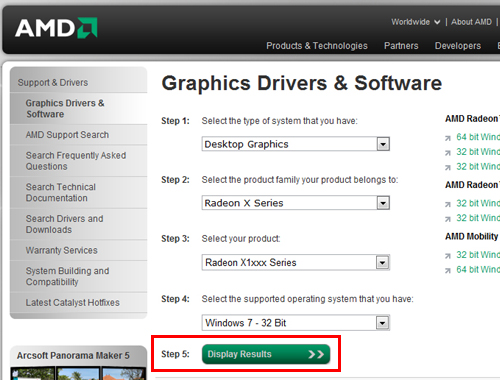Viewport: 500px width, 380px height.
Task: Click arrow icon beside first 64 bit Windows link
Action: click(448, 138)
